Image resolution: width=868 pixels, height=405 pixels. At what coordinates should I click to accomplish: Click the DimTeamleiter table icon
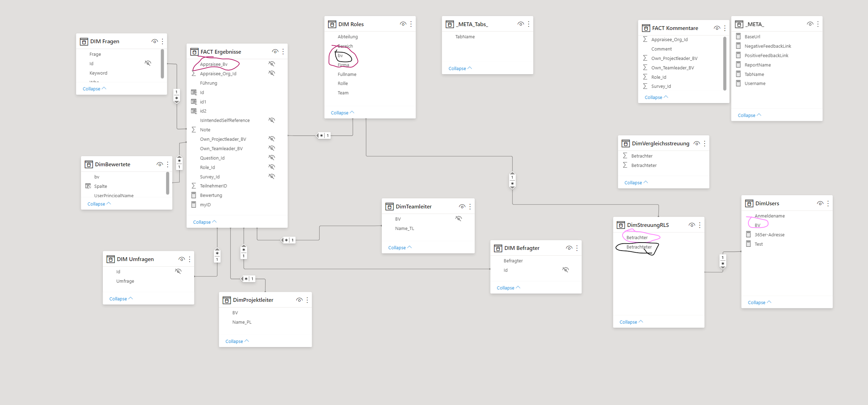point(389,207)
